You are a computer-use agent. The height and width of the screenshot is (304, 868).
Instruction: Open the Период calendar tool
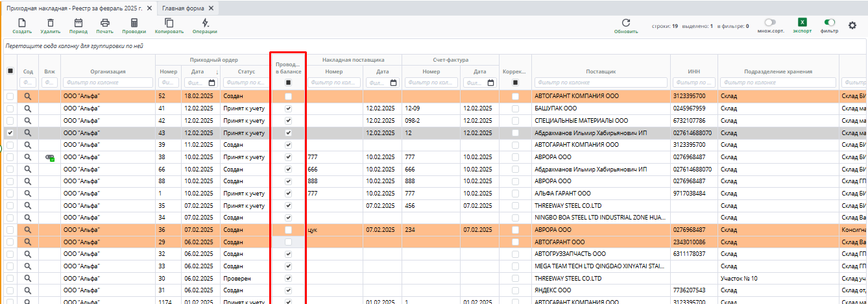[x=78, y=23]
